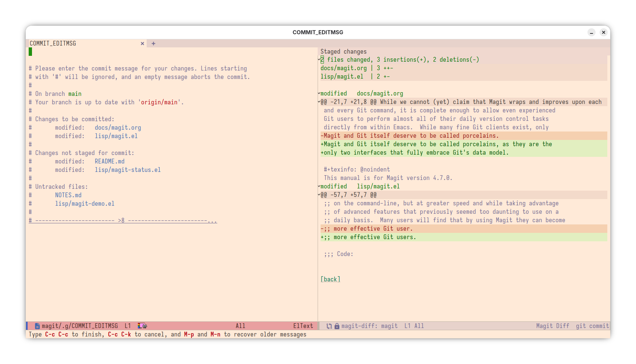Click the echo area message about C-c C-c

pos(168,334)
